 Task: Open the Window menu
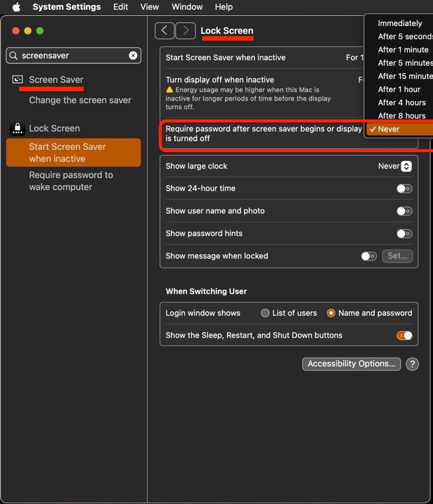coord(187,7)
